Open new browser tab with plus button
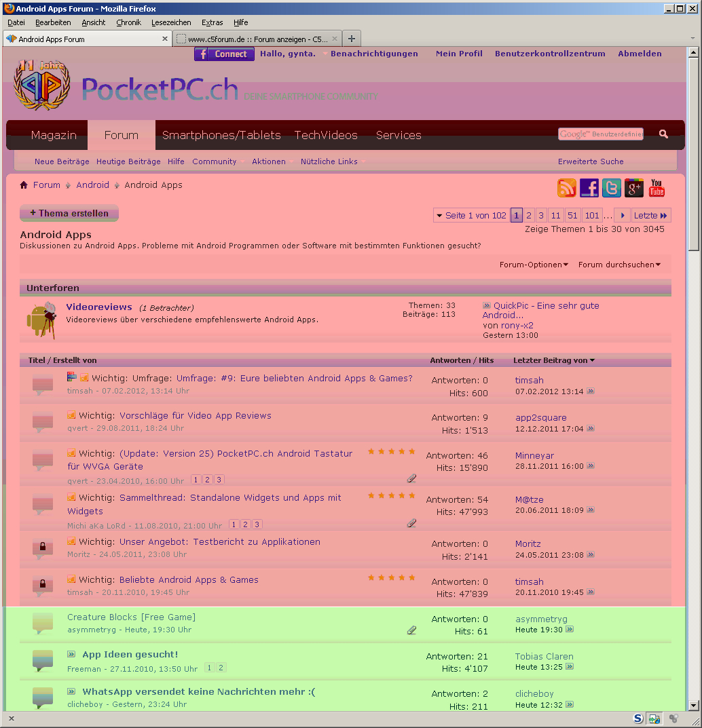This screenshot has width=702, height=728. pos(351,39)
